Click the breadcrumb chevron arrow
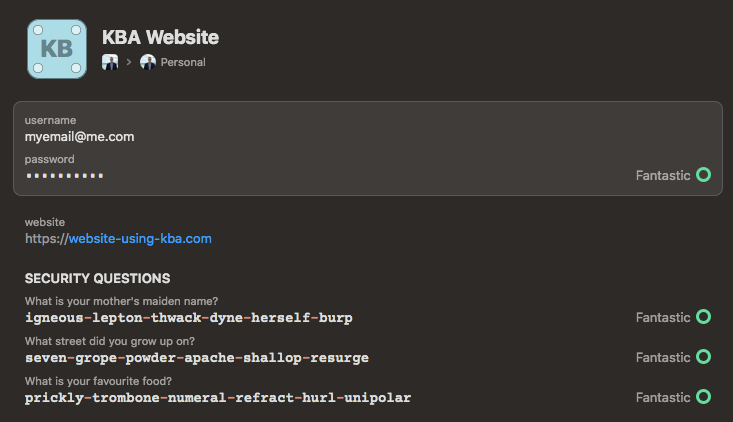The width and height of the screenshot is (733, 422). click(x=129, y=62)
